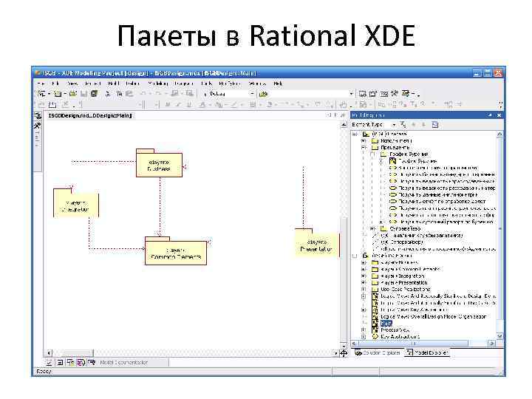Select the «layer» Business package in the diagram

[x=159, y=163]
